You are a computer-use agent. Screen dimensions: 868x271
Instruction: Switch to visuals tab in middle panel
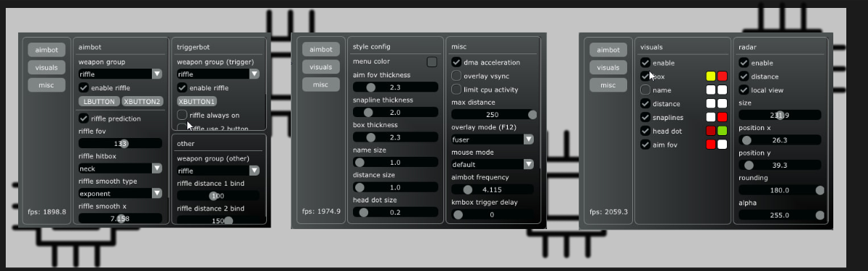[x=320, y=66]
